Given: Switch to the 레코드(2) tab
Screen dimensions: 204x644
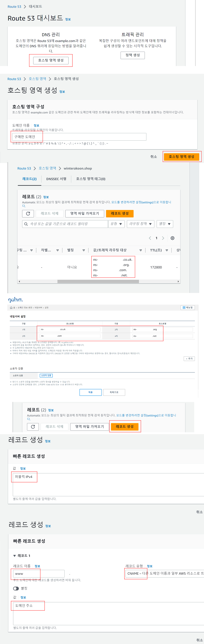Looking at the screenshot, I should 30,179.
